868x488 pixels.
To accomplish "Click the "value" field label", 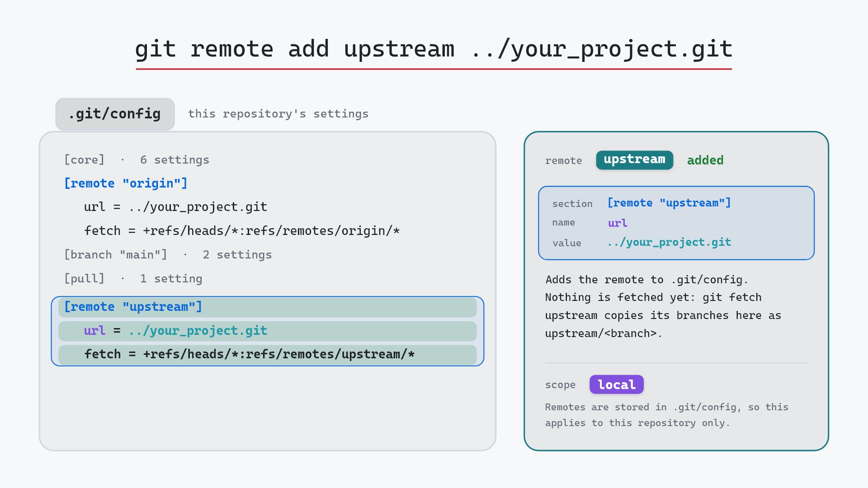I will coord(566,243).
